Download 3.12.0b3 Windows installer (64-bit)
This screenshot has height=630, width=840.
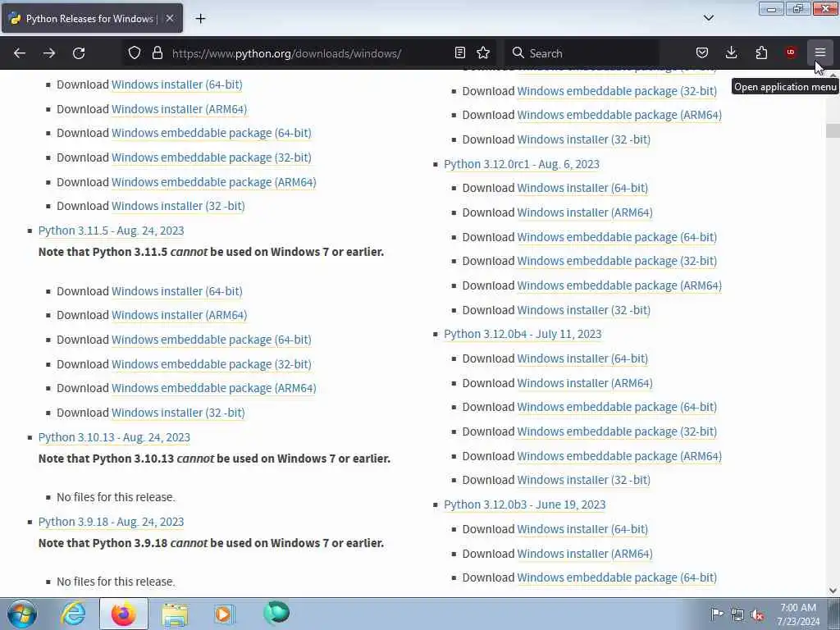click(x=582, y=529)
